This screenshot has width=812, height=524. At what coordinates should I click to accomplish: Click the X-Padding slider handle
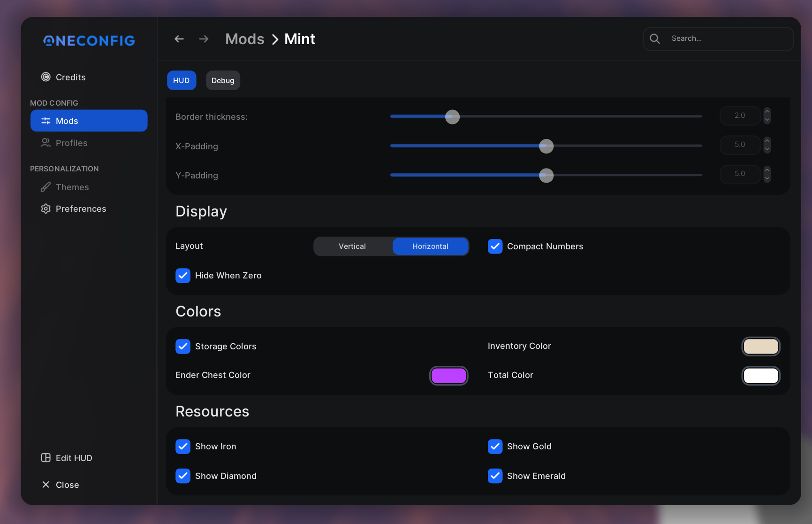546,146
